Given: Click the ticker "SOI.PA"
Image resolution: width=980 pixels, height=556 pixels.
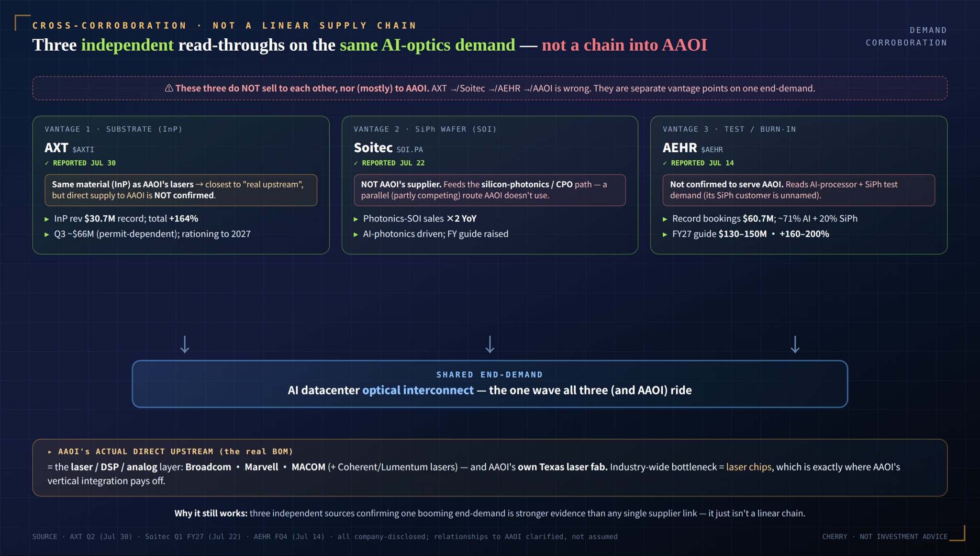Looking at the screenshot, I should (410, 150).
